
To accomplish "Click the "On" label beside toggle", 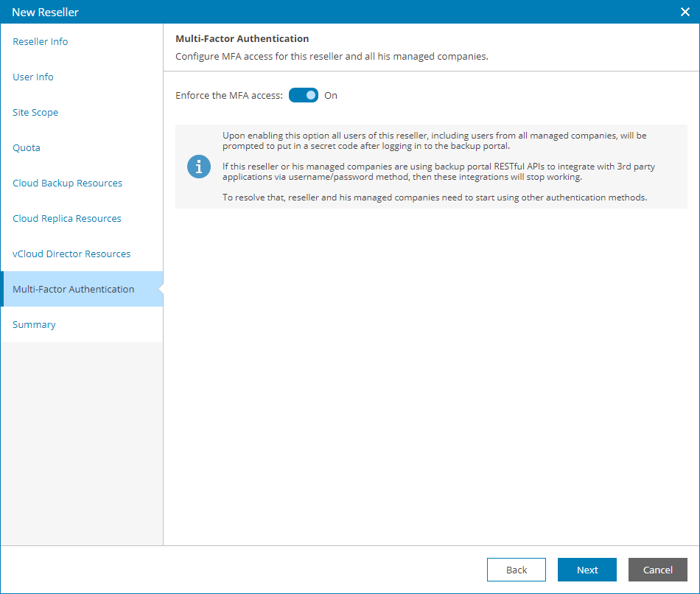I will pos(331,96).
